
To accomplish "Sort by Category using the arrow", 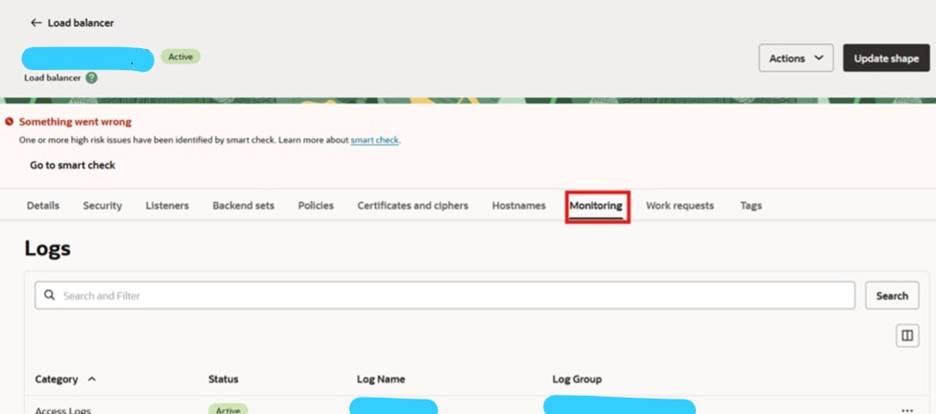I will click(93, 379).
